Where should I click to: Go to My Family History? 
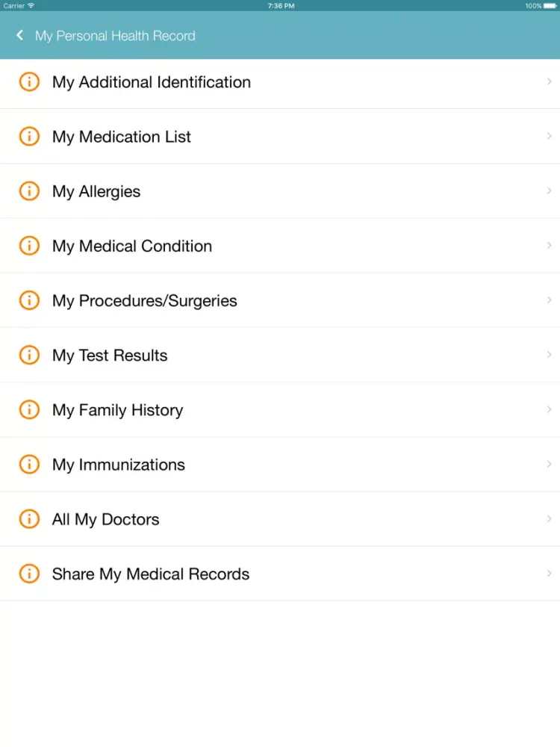point(280,409)
